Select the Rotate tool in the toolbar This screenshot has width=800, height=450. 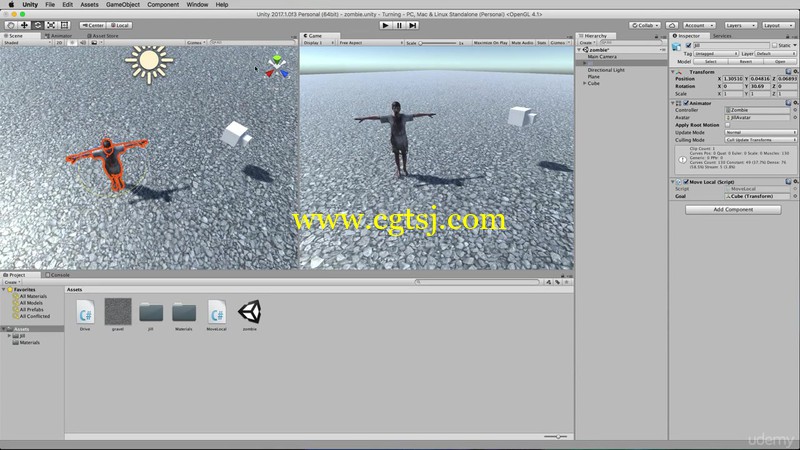(38, 25)
